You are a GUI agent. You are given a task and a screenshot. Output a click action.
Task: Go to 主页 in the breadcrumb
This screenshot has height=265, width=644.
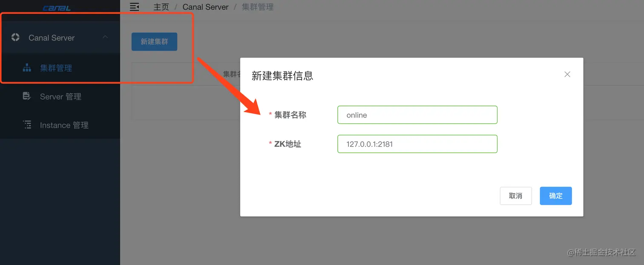click(x=161, y=7)
